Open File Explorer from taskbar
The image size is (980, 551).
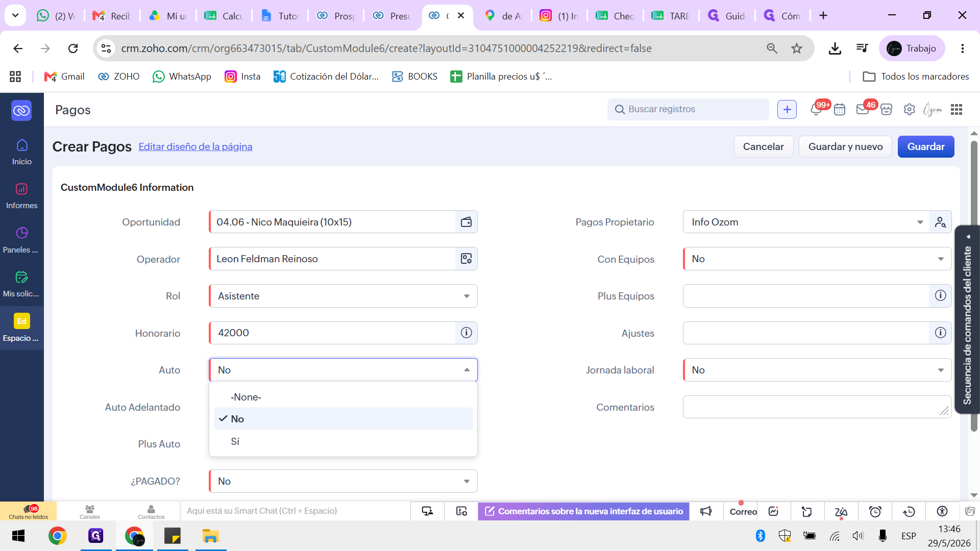210,536
